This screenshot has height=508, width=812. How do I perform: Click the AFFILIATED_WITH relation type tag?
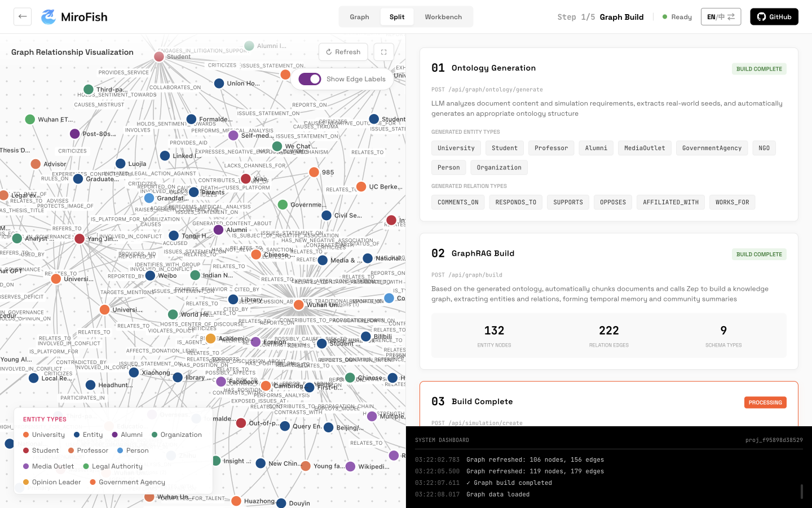pyautogui.click(x=670, y=202)
